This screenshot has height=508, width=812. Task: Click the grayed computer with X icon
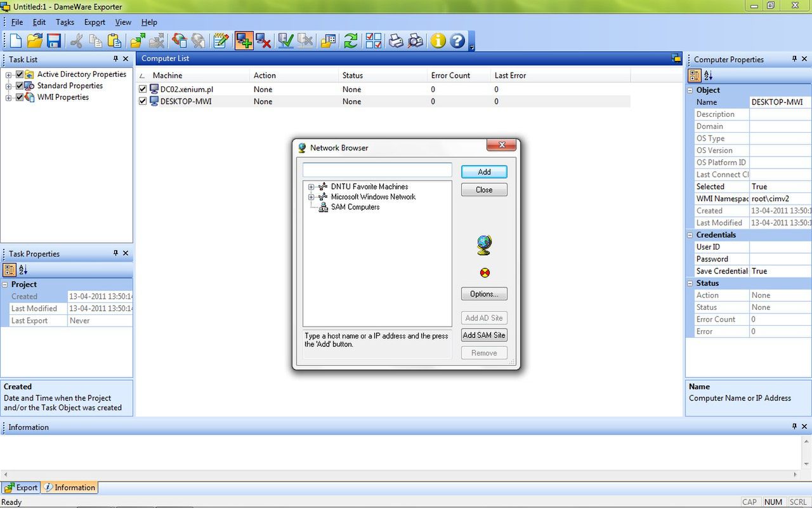[x=305, y=41]
